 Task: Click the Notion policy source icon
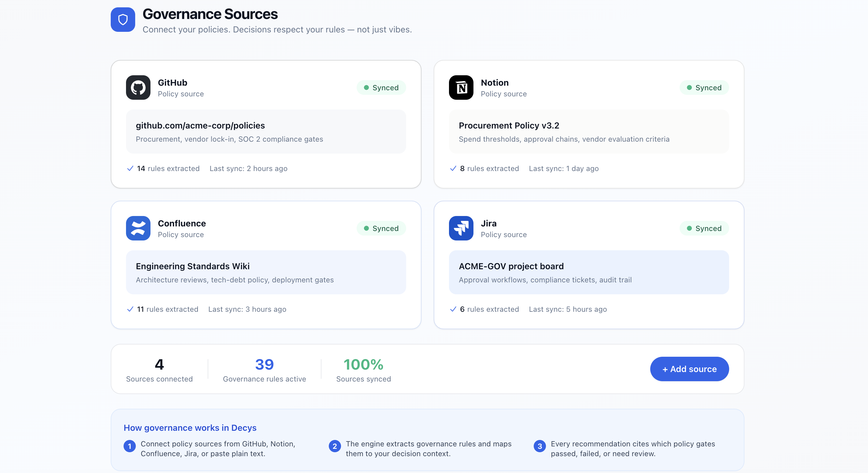tap(461, 88)
